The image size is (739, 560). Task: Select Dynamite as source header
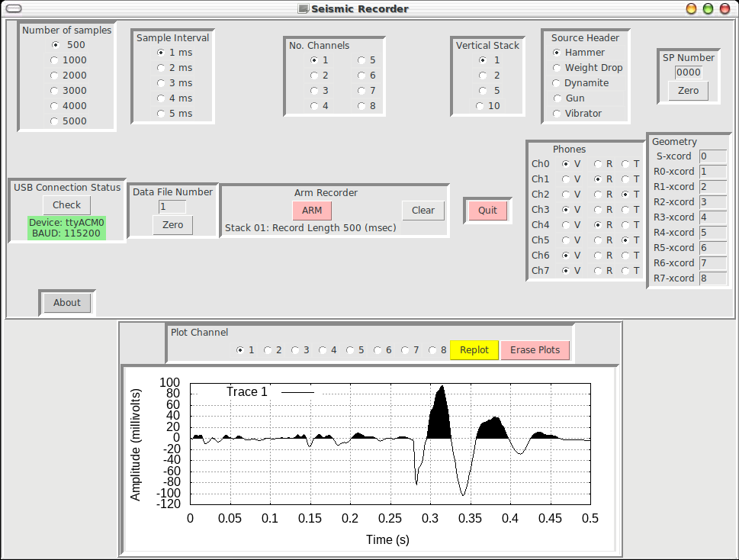point(557,82)
